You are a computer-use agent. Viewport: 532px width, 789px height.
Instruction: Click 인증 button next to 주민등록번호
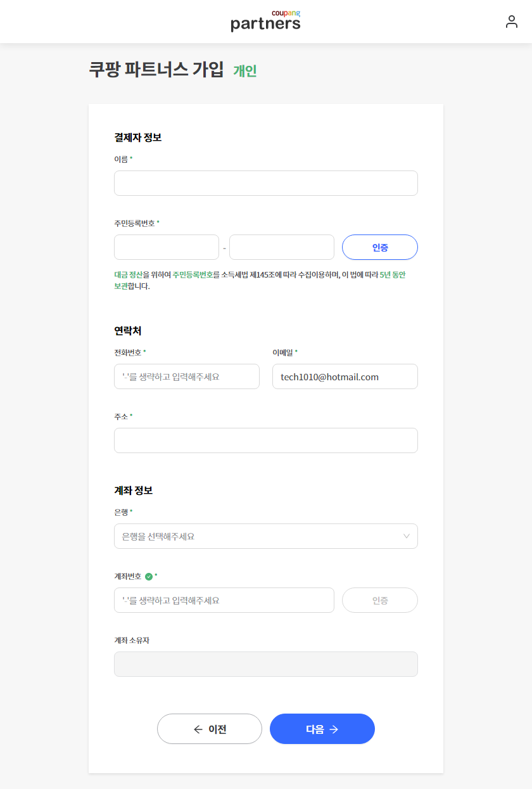[x=380, y=247]
